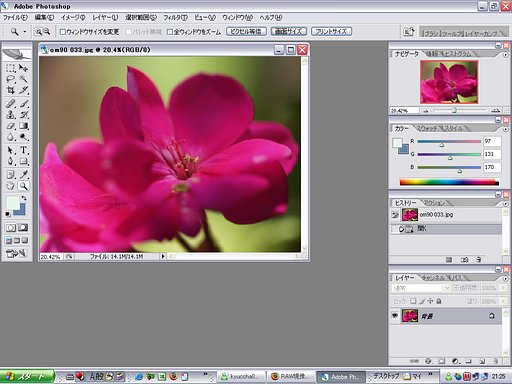Select the Shape tool
Screen dimensions: 512x384
(23, 161)
